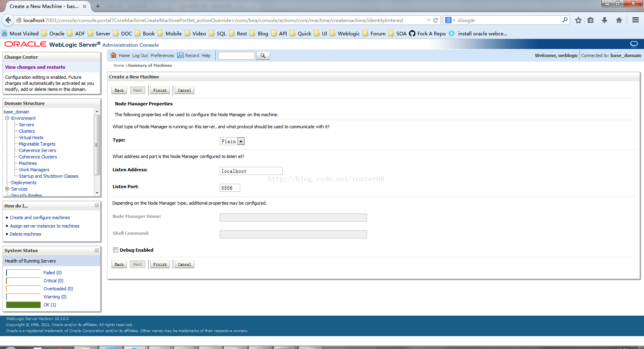Open the install oracle webce bookmark
Screen dimensions: 644x349
pos(478,33)
